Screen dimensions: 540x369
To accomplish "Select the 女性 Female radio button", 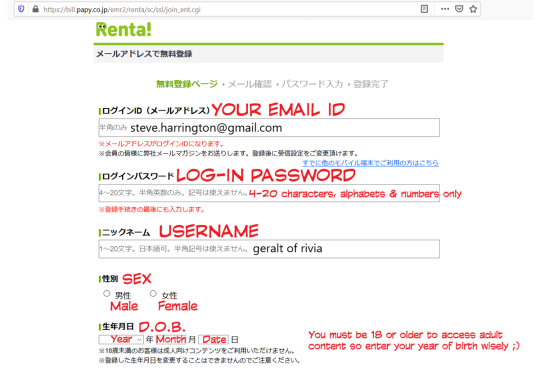I will coord(153,294).
